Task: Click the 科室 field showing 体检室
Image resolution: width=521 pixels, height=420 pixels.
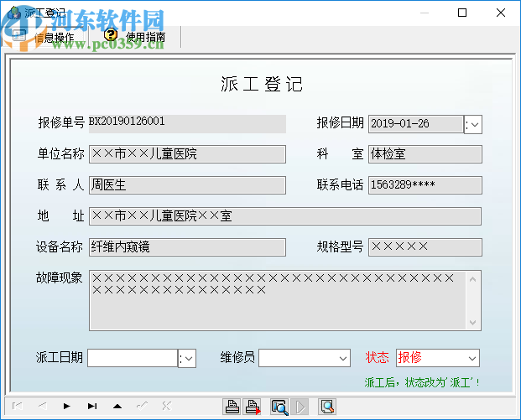Action: pyautogui.click(x=425, y=154)
